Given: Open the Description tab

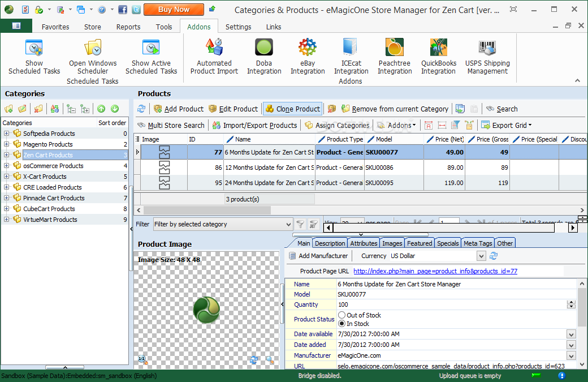Looking at the screenshot, I should coord(330,243).
